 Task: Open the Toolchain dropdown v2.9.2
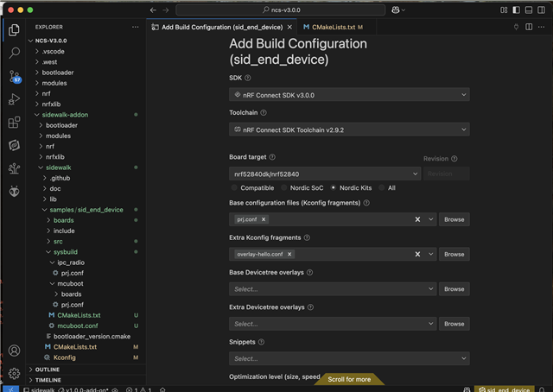(x=349, y=130)
